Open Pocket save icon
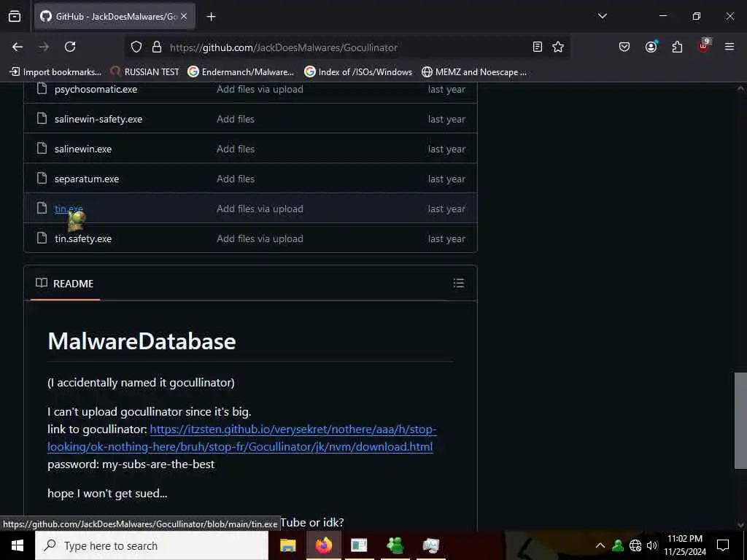This screenshot has width=747, height=560. coord(624,47)
